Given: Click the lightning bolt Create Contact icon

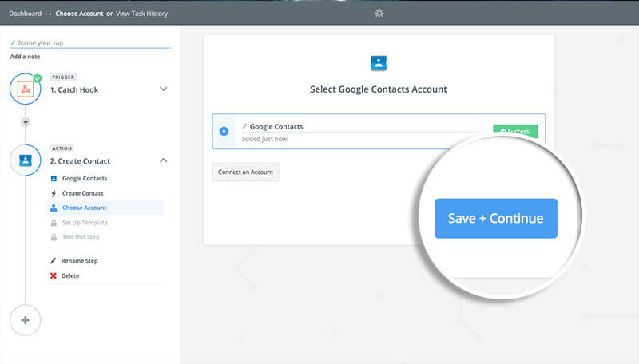Looking at the screenshot, I should tap(54, 193).
